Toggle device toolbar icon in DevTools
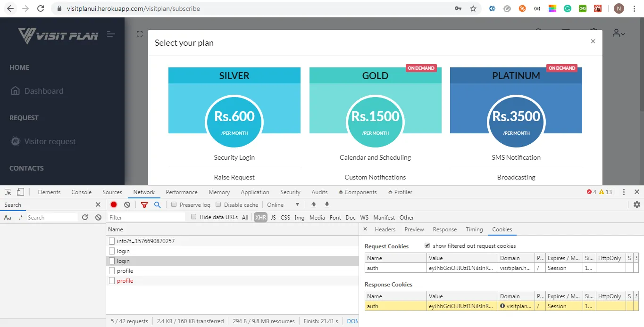This screenshot has width=644, height=327. click(x=20, y=192)
